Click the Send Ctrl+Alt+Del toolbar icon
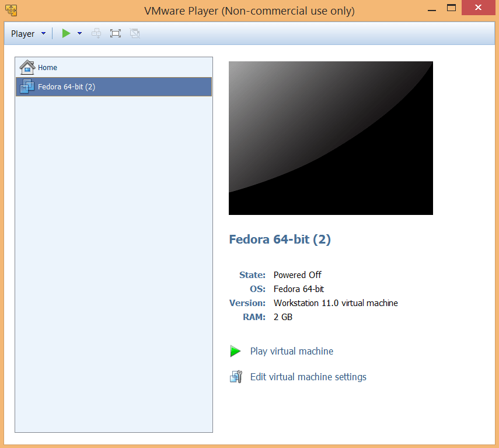The height and width of the screenshot is (448, 499). pos(96,33)
